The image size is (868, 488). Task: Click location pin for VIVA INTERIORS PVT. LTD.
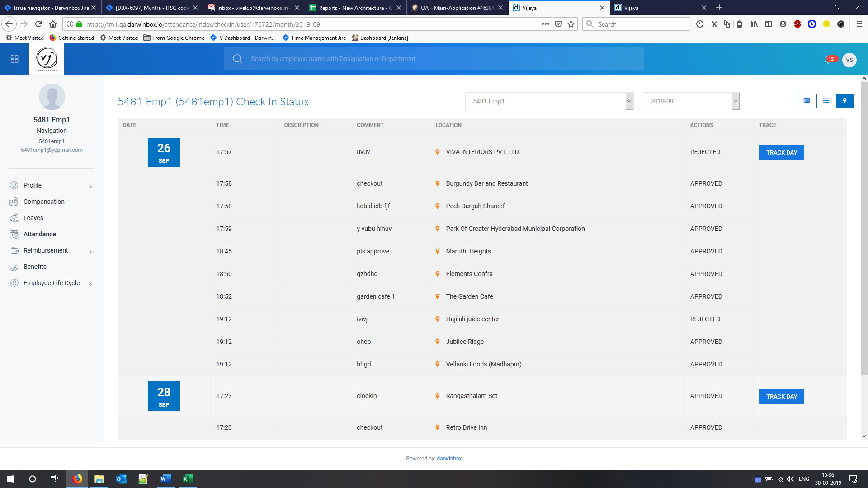437,152
